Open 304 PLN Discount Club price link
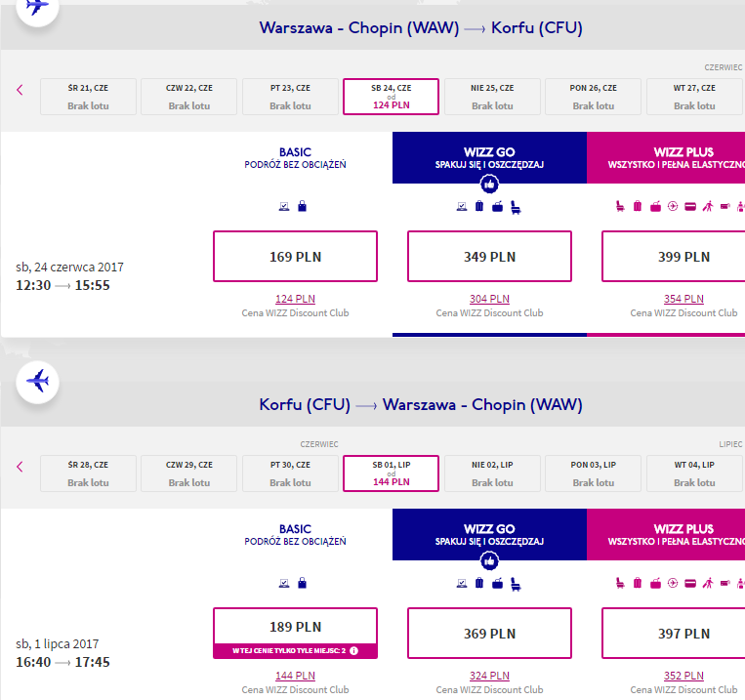Viewport: 745px width, 700px height. tap(489, 299)
